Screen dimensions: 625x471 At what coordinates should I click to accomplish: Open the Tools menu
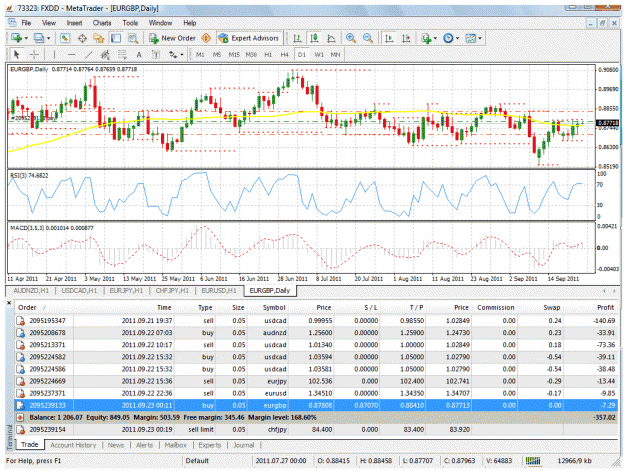[x=130, y=23]
